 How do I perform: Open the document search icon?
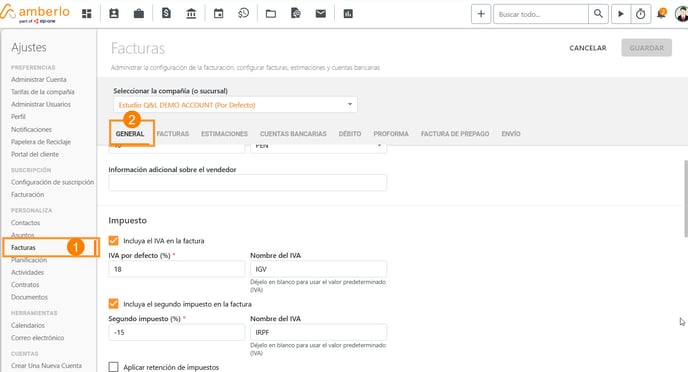[296, 14]
